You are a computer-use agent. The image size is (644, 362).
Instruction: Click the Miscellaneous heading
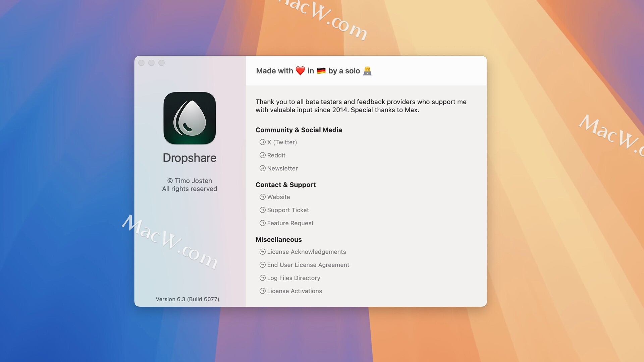[279, 240]
